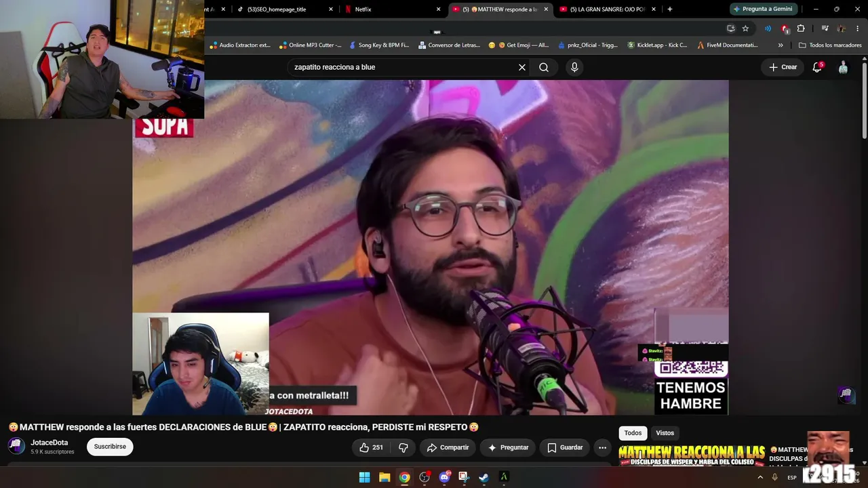This screenshot has height=488, width=868.
Task: Open the media control toolbar icon
Action: pos(825,28)
